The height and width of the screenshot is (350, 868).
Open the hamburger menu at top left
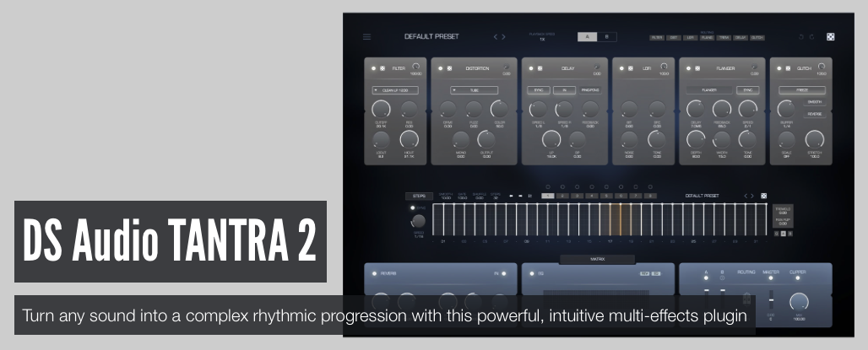(366, 37)
